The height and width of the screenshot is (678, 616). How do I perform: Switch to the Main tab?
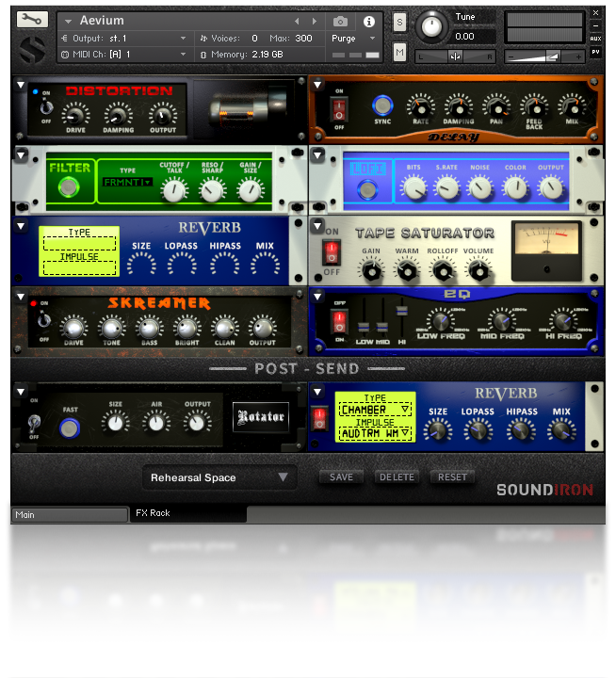69,515
